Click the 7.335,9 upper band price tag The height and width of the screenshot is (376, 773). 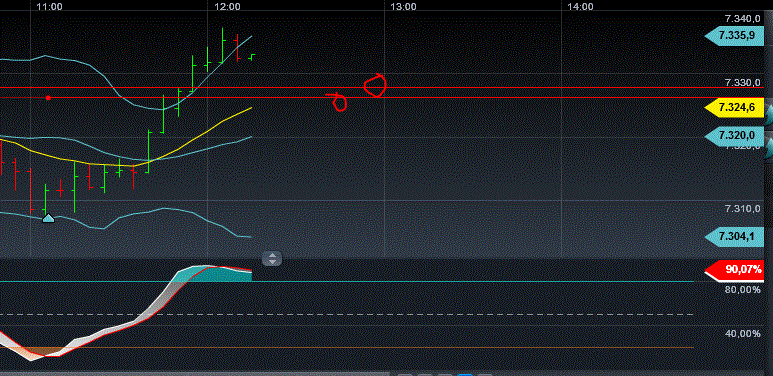pos(734,35)
